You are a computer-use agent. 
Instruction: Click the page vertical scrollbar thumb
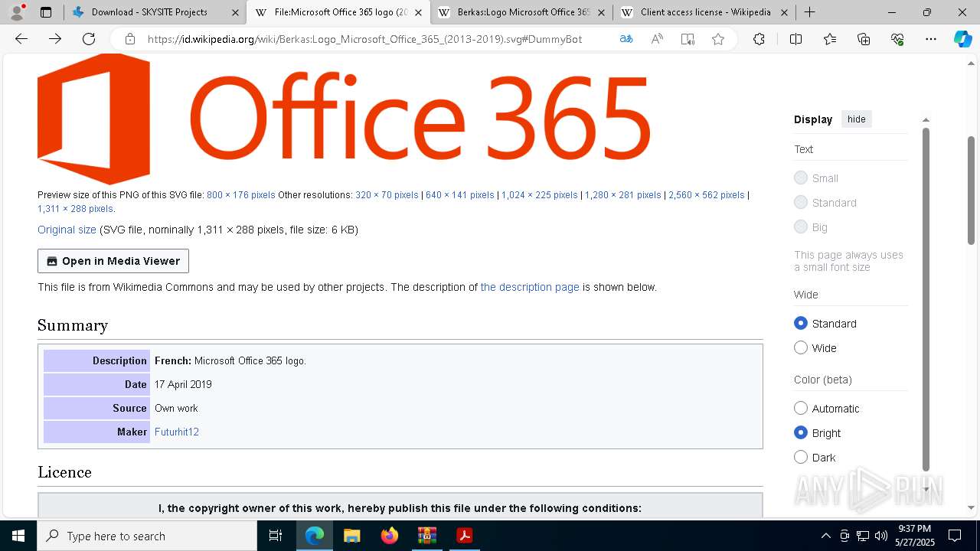pyautogui.click(x=972, y=190)
